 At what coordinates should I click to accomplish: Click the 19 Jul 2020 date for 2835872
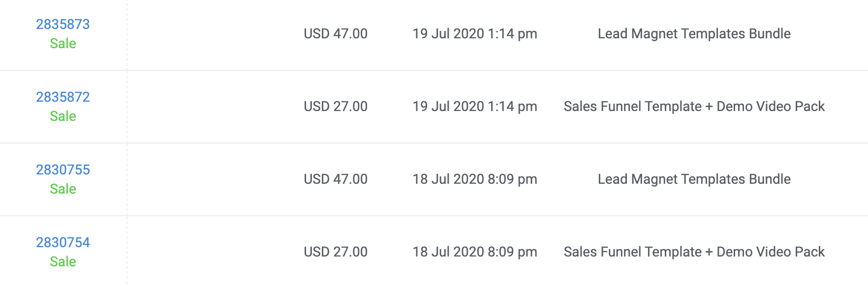click(475, 106)
